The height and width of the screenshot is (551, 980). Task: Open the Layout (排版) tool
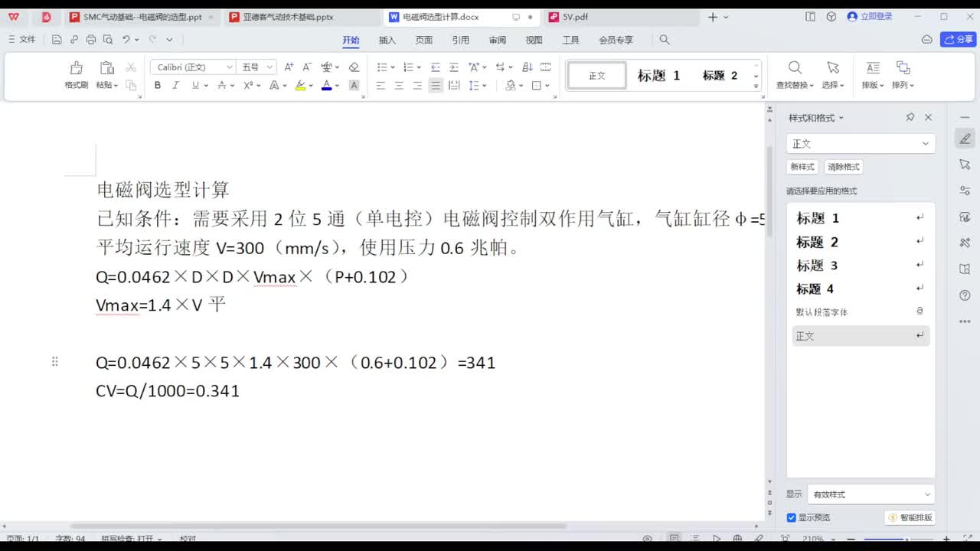click(873, 76)
